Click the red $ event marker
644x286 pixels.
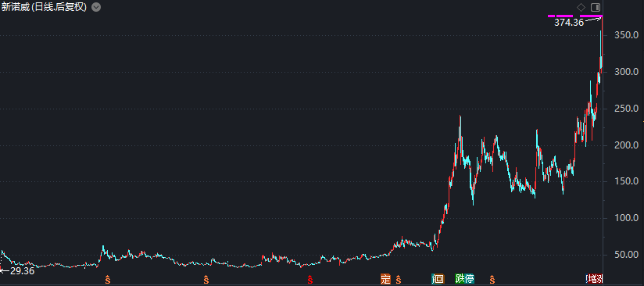coord(310,280)
